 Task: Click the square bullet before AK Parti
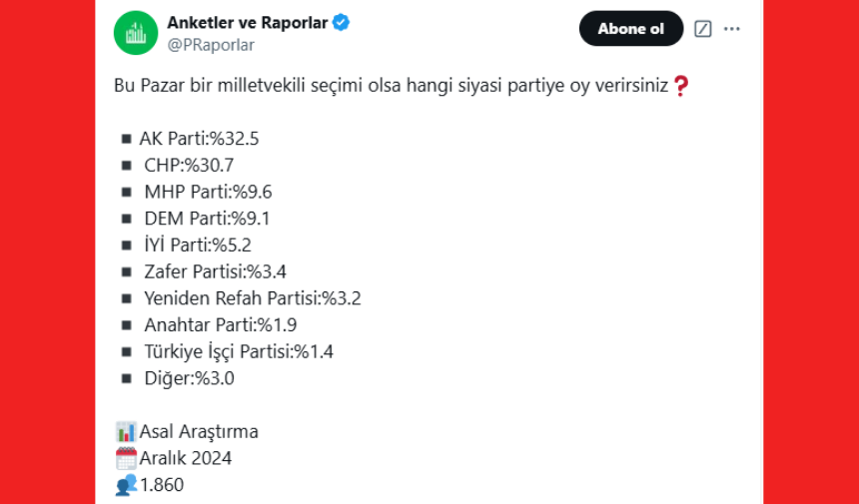[127, 139]
